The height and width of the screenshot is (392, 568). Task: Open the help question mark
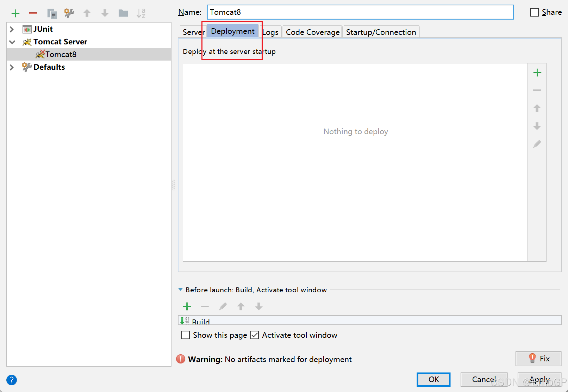(12, 380)
